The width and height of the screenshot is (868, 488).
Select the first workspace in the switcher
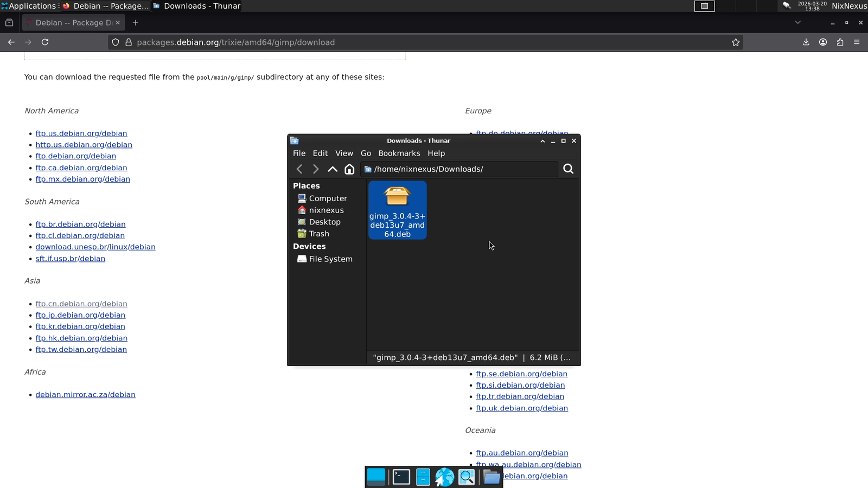[705, 6]
